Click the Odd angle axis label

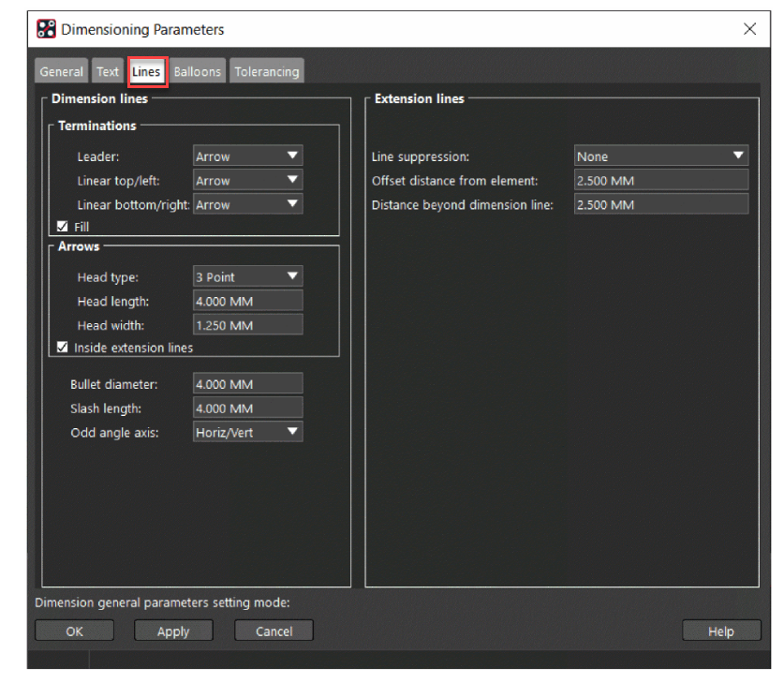(x=114, y=433)
